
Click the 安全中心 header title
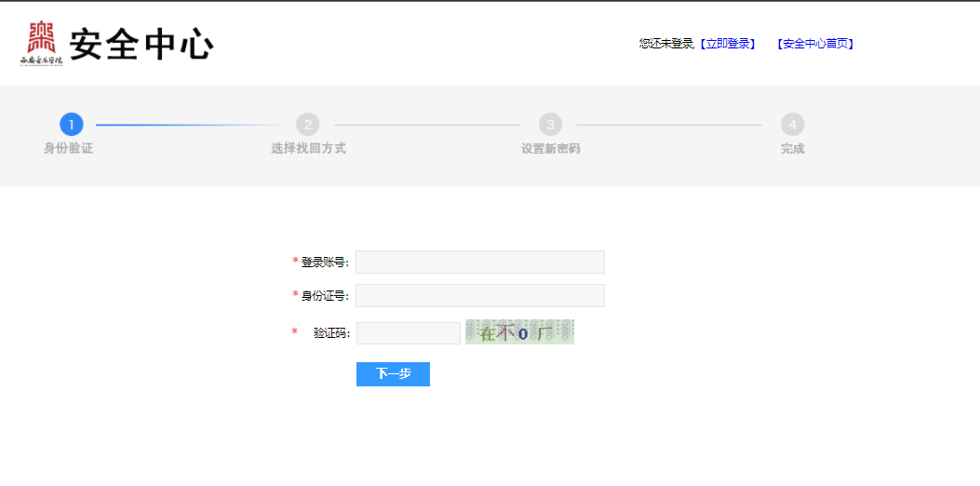(x=141, y=44)
